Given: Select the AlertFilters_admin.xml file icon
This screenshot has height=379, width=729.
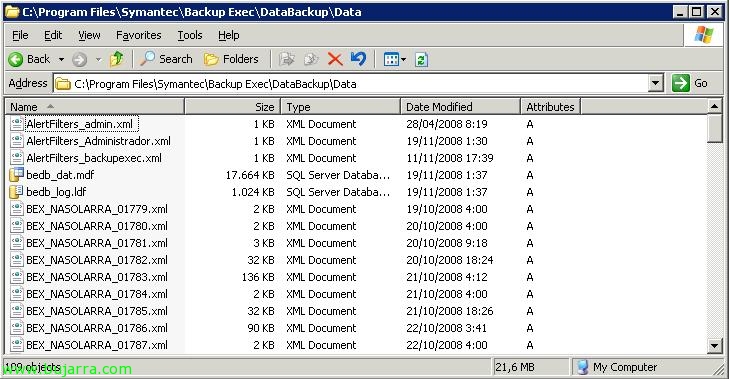Looking at the screenshot, I should [17, 124].
